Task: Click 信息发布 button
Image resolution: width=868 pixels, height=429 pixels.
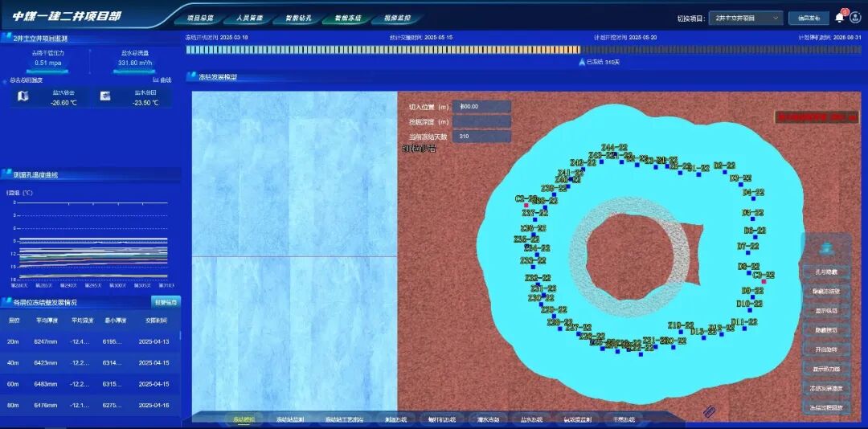Action: pos(809,18)
